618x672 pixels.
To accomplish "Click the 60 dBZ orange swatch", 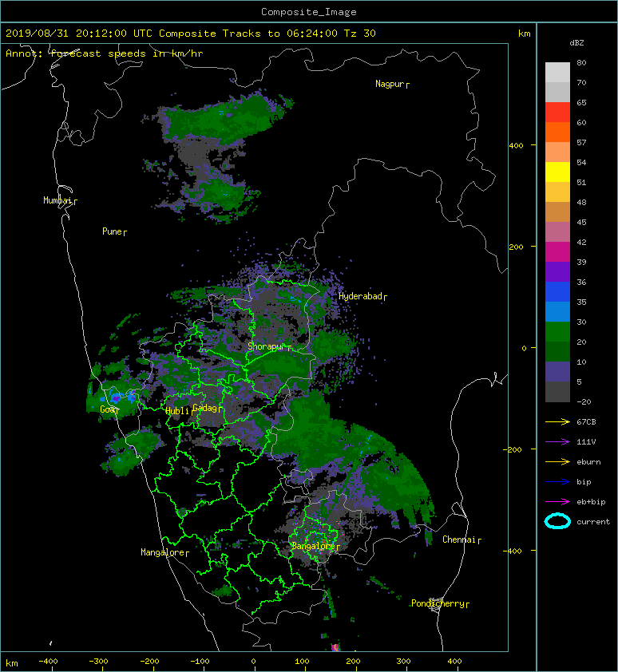I will (x=557, y=132).
